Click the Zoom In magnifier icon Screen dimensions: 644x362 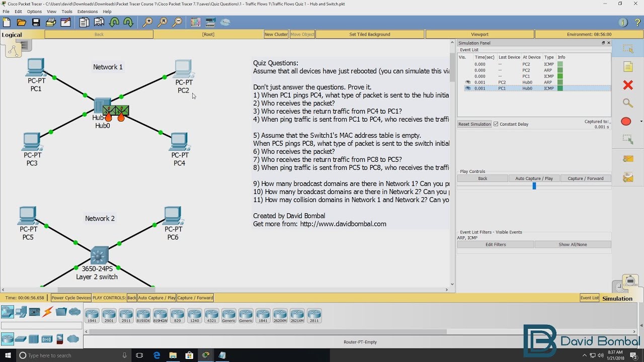click(147, 22)
